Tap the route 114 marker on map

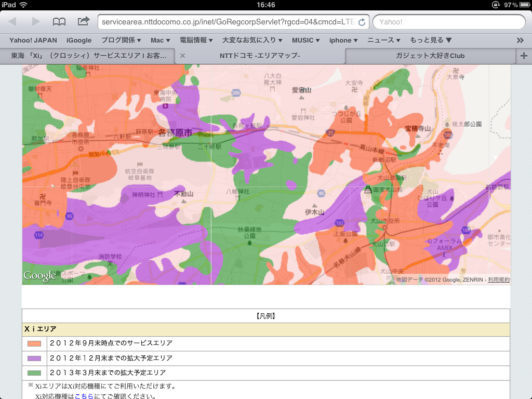click(x=38, y=235)
